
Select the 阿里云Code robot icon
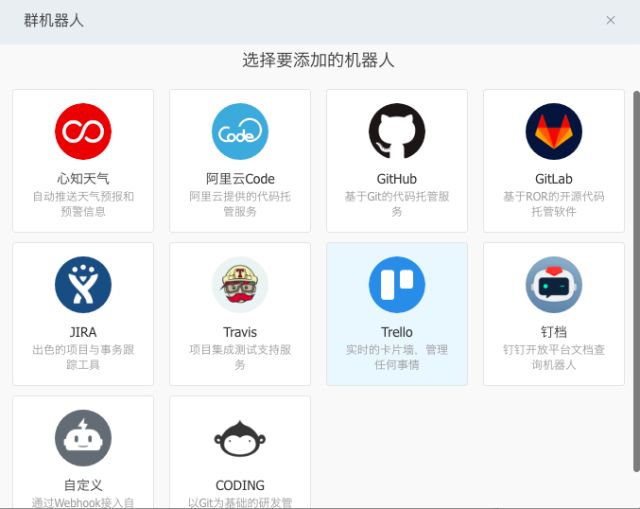click(240, 131)
